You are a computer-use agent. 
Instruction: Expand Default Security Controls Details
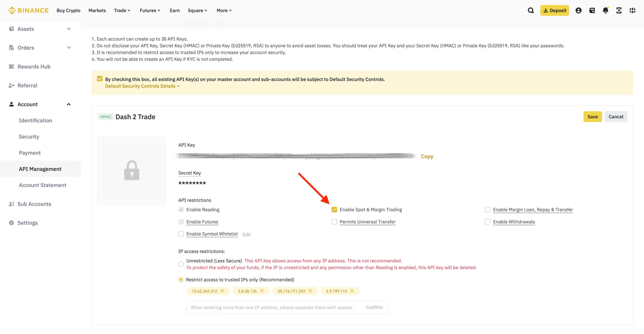click(x=142, y=86)
